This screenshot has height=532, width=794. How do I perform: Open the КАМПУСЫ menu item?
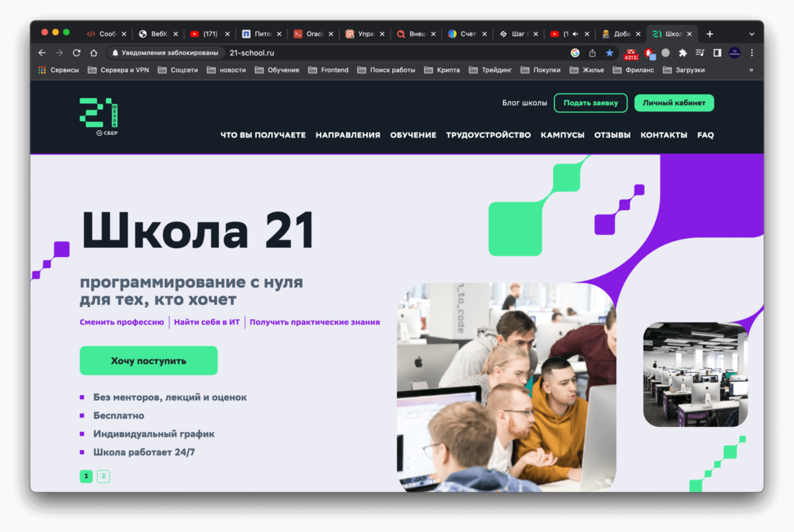pos(562,135)
